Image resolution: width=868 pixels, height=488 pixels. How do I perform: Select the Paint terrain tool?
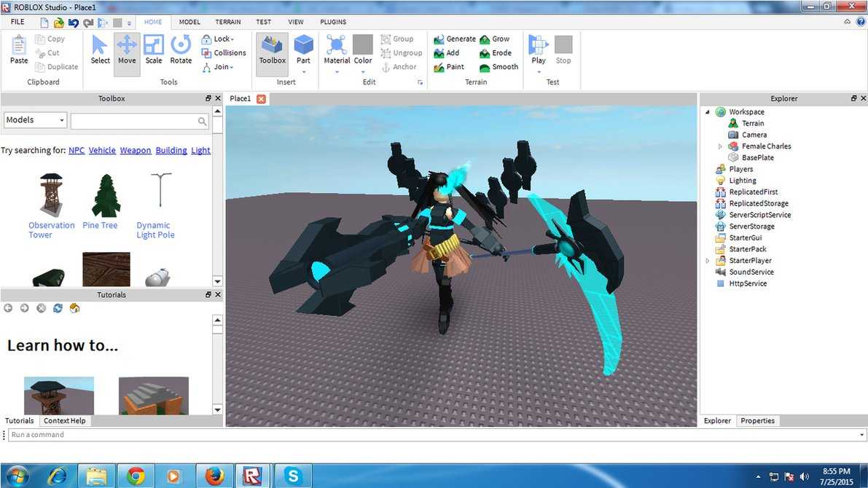point(449,67)
